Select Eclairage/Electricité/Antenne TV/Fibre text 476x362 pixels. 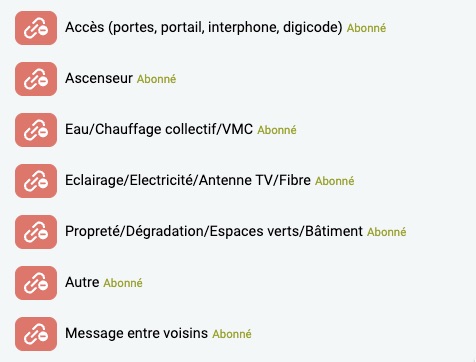coord(188,180)
